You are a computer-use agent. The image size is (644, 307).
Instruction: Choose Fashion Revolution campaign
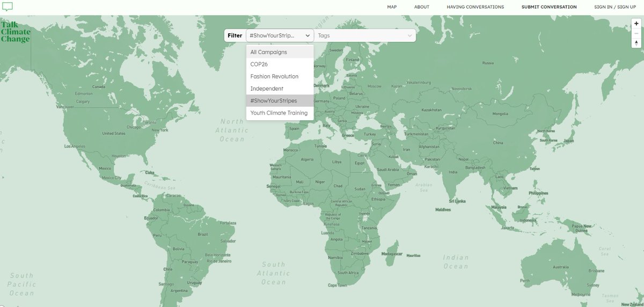point(280,76)
